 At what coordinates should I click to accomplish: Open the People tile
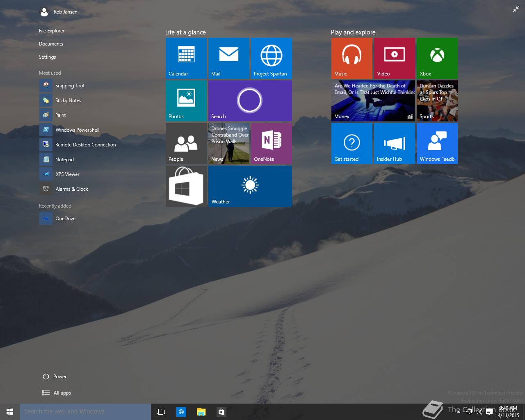(186, 144)
